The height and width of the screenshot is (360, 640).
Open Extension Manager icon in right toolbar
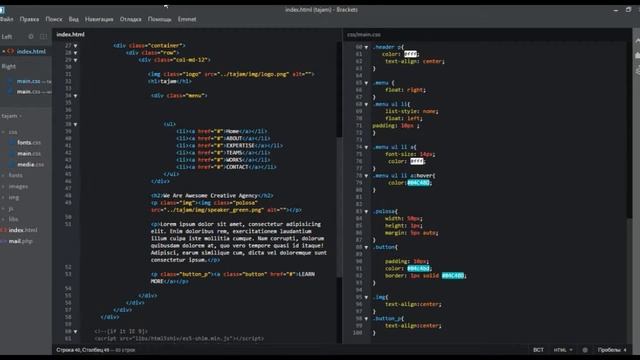coord(637,56)
